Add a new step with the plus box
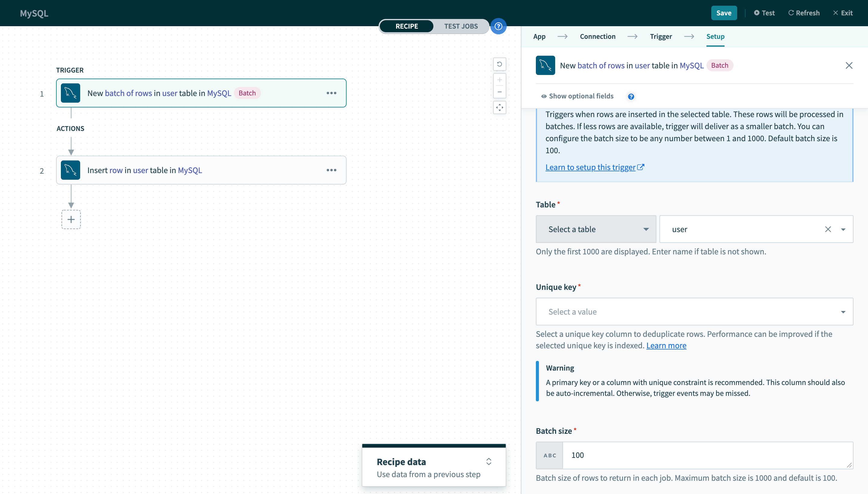Screen dimensions: 868x494 (x=71, y=219)
